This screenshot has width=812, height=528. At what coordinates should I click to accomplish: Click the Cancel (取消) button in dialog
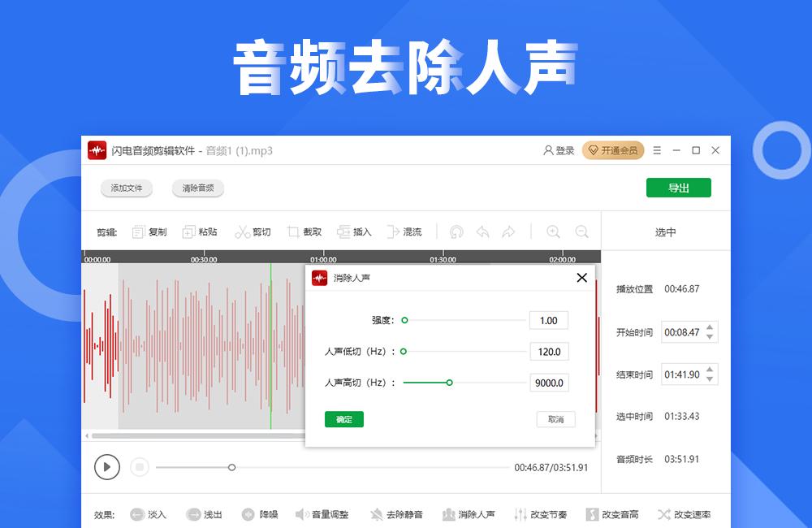tap(555, 419)
